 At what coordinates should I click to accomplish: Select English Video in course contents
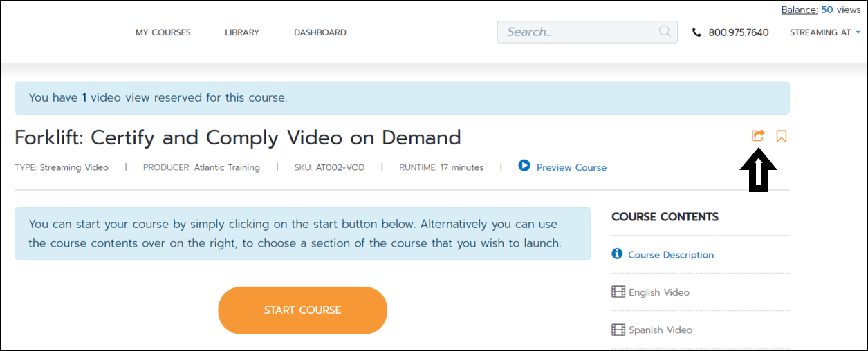click(x=659, y=292)
